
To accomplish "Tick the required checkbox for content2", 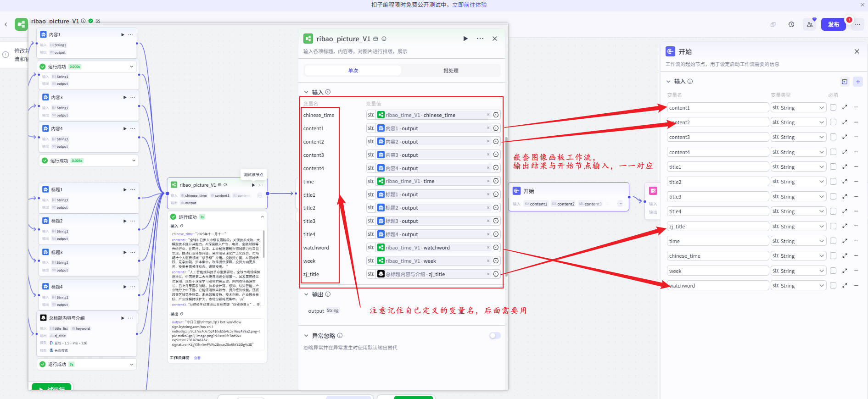I will [833, 122].
